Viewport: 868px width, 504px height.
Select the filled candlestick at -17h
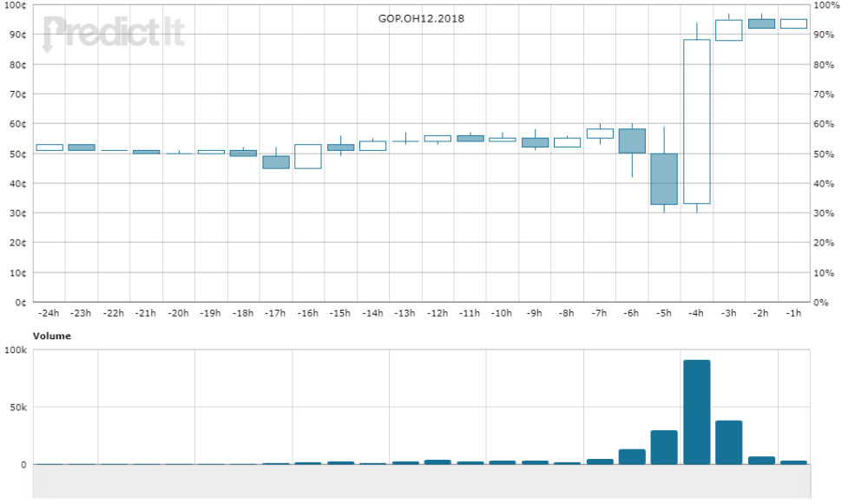coord(276,162)
